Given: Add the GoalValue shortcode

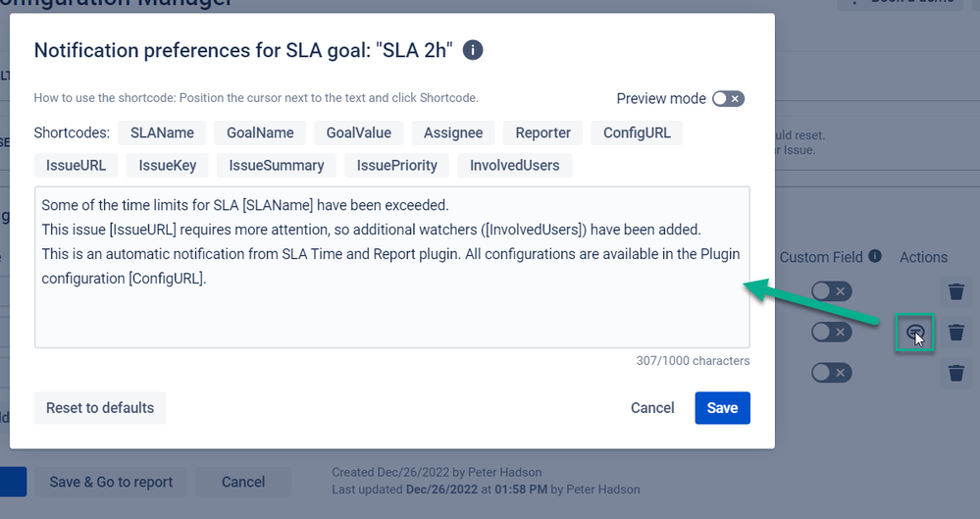Looking at the screenshot, I should [359, 132].
